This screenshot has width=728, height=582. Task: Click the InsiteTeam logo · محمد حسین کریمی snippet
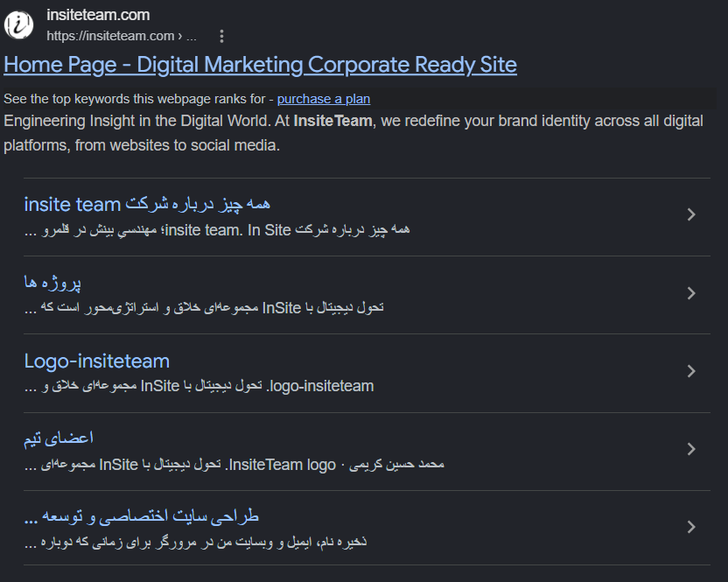point(234,465)
